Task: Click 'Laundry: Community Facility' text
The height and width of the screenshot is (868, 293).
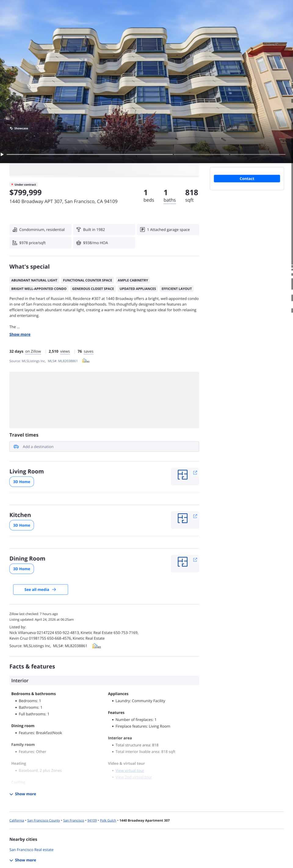Action: (x=140, y=701)
